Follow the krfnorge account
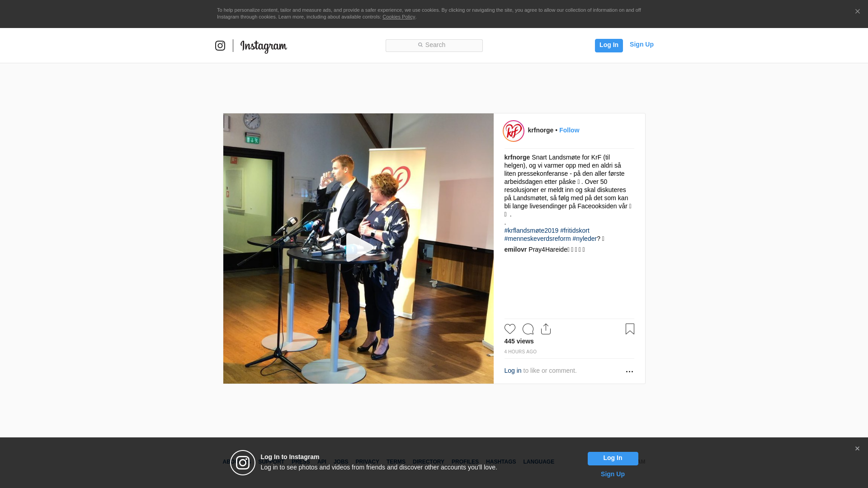Viewport: 868px width, 488px height. [569, 130]
